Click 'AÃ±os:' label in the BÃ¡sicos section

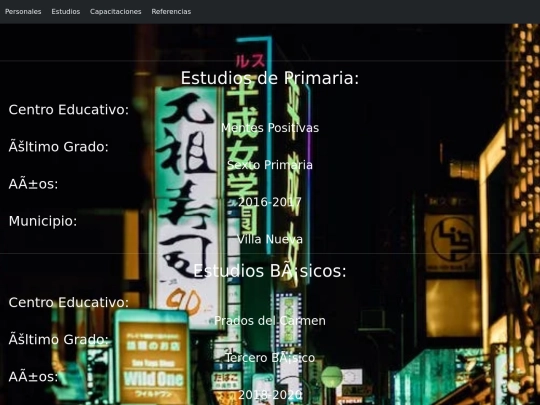(x=33, y=377)
